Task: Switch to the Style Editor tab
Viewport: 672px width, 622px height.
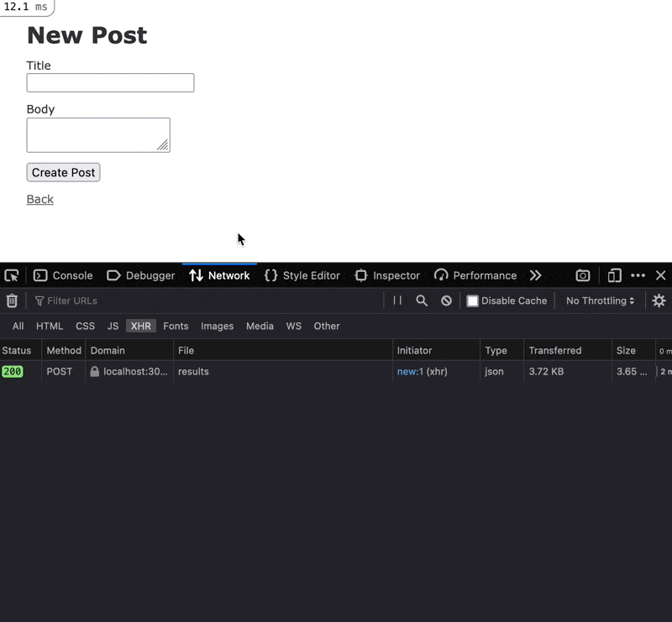Action: [x=302, y=275]
